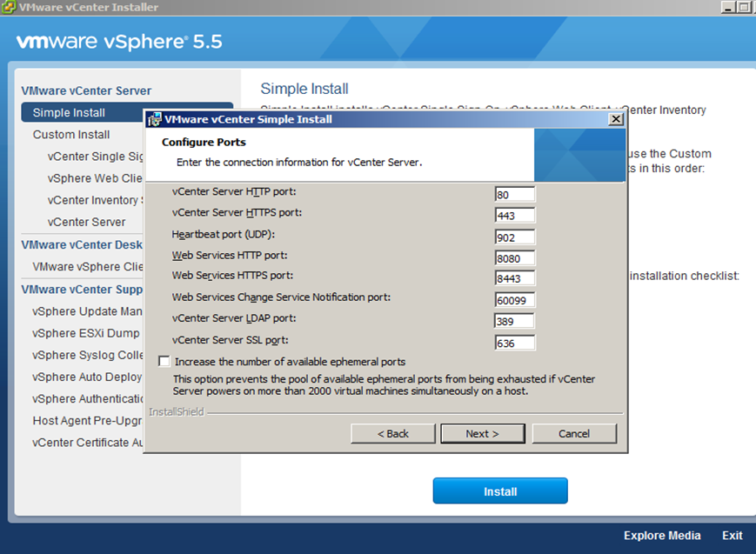This screenshot has width=756, height=554.
Task: Select VMware vSphere Client sidebar item
Action: [88, 267]
